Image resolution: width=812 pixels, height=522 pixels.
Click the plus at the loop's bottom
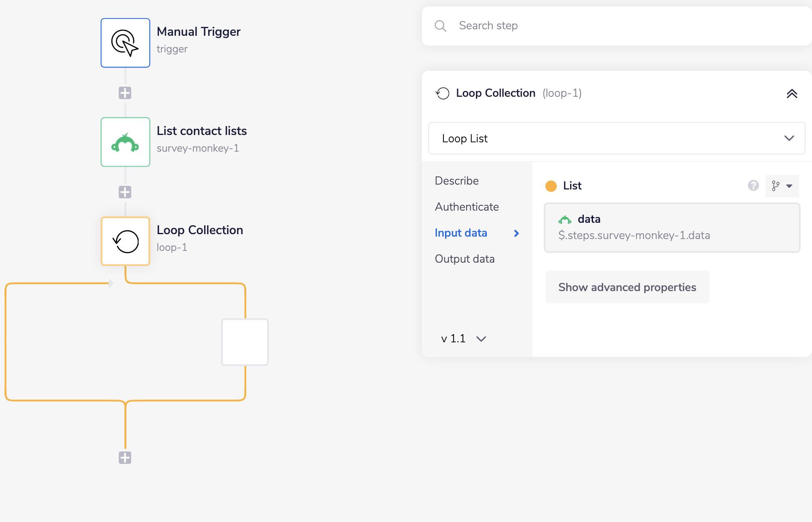[x=125, y=458]
